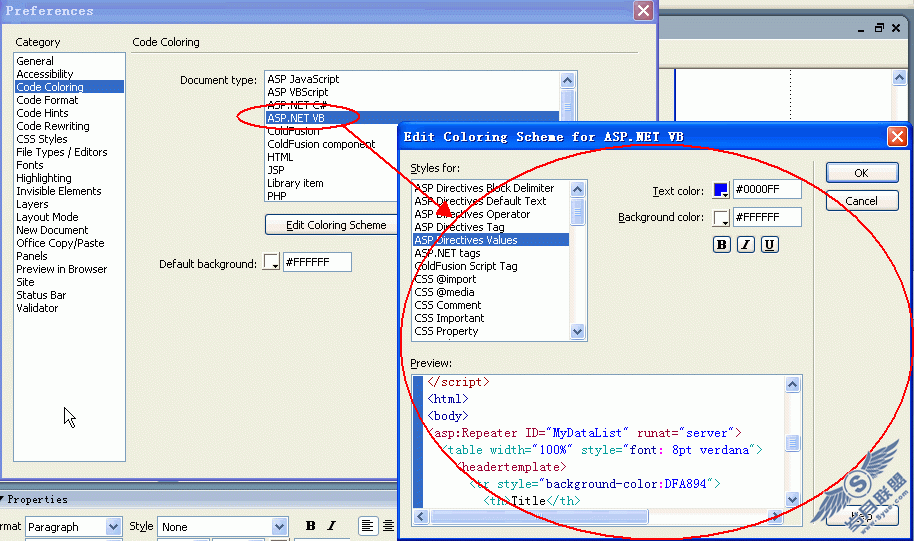Click the Background color hex field
The width and height of the screenshot is (914, 541).
[767, 217]
